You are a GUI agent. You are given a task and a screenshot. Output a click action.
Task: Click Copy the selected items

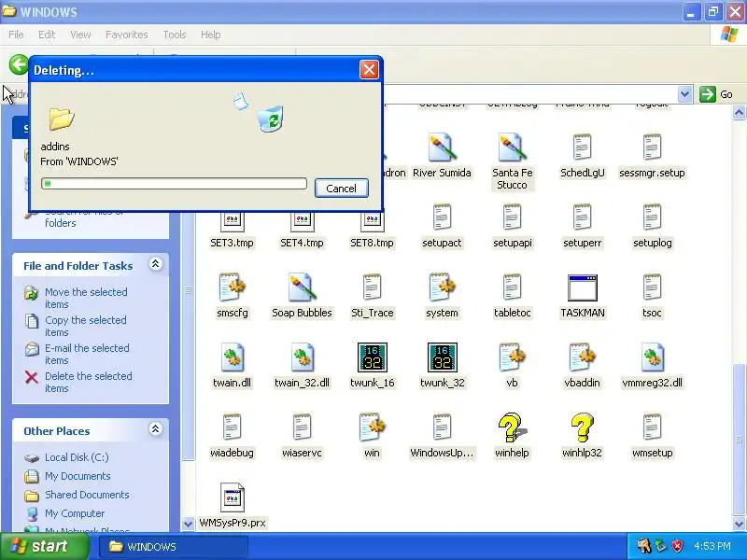click(86, 326)
